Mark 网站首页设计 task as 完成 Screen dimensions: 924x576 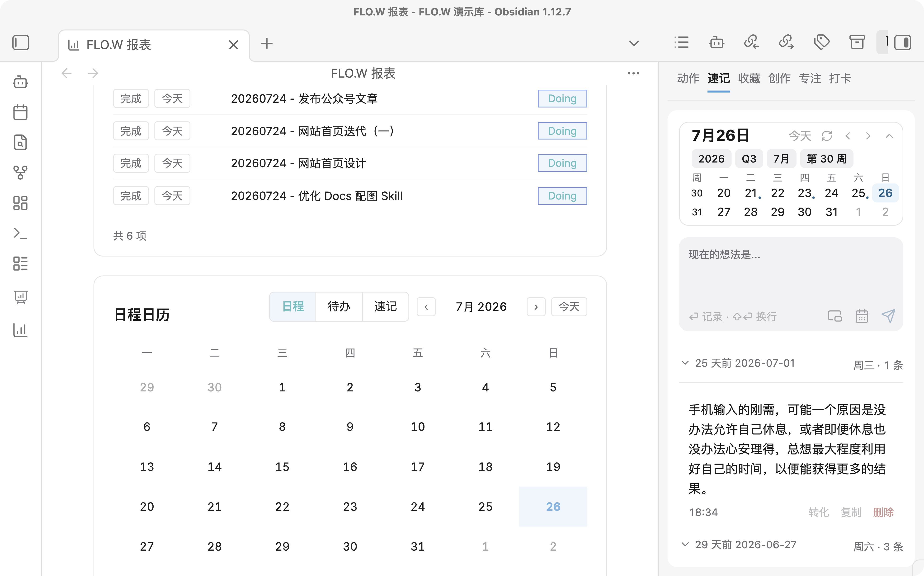click(x=131, y=163)
